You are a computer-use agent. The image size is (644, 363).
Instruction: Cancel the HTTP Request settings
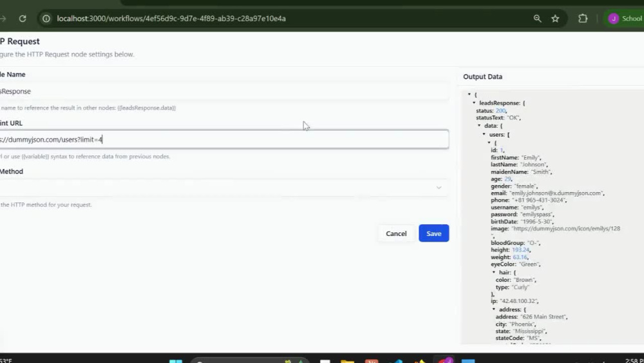pyautogui.click(x=396, y=233)
